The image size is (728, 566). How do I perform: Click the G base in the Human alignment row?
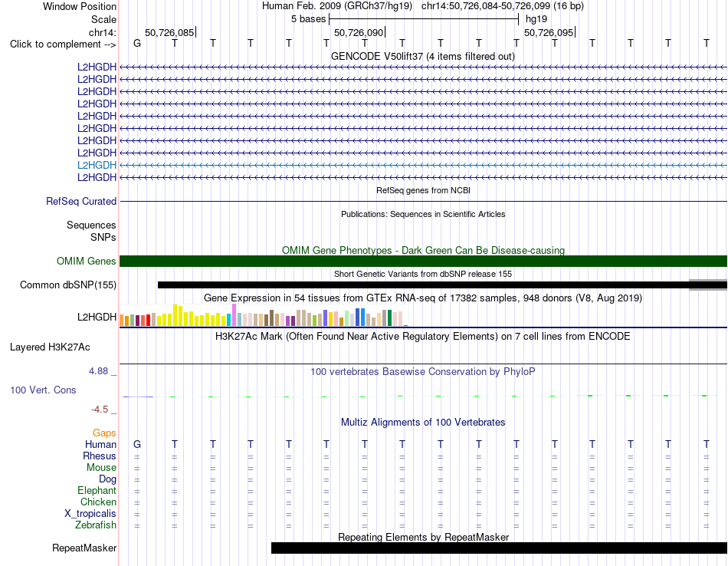coord(137,444)
